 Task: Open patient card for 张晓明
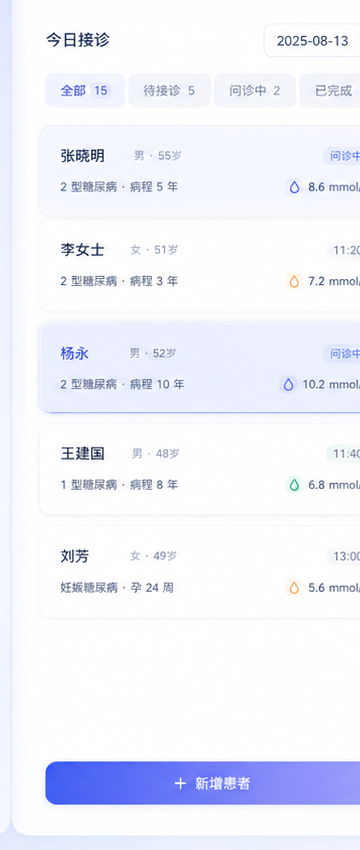200,171
